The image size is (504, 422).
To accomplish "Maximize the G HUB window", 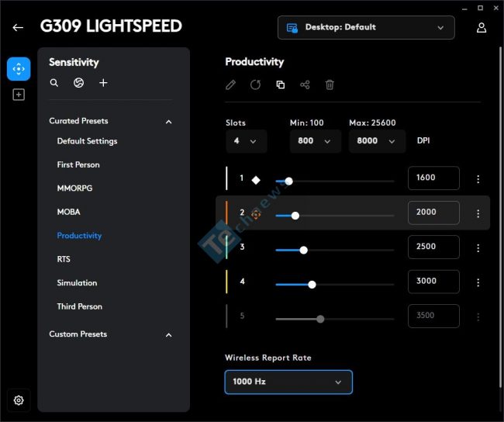I will (x=480, y=8).
